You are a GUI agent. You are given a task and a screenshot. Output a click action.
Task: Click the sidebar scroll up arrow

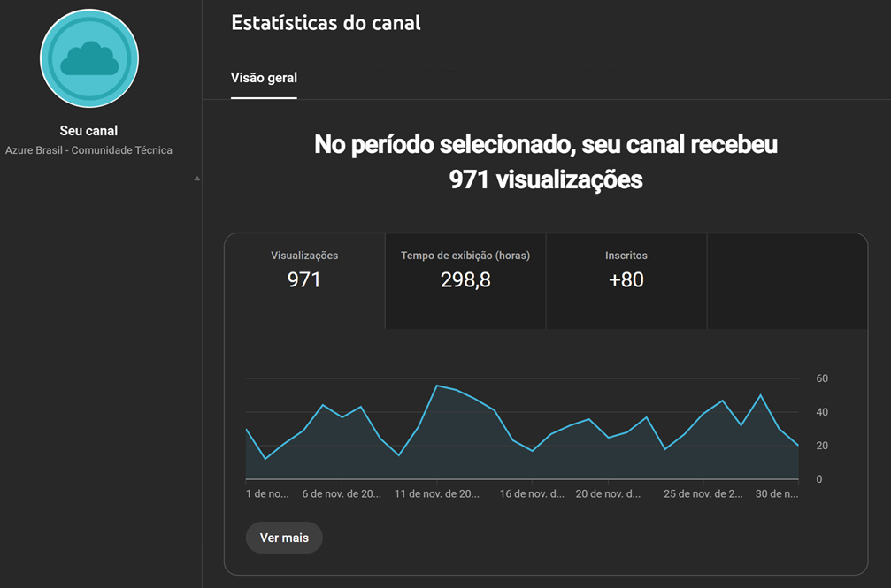click(196, 179)
